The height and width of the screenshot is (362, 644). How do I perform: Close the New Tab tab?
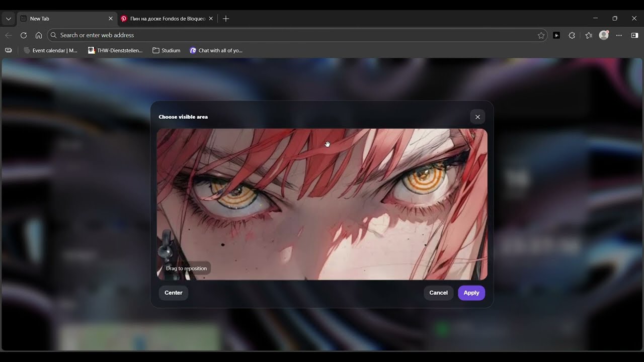coord(111,19)
